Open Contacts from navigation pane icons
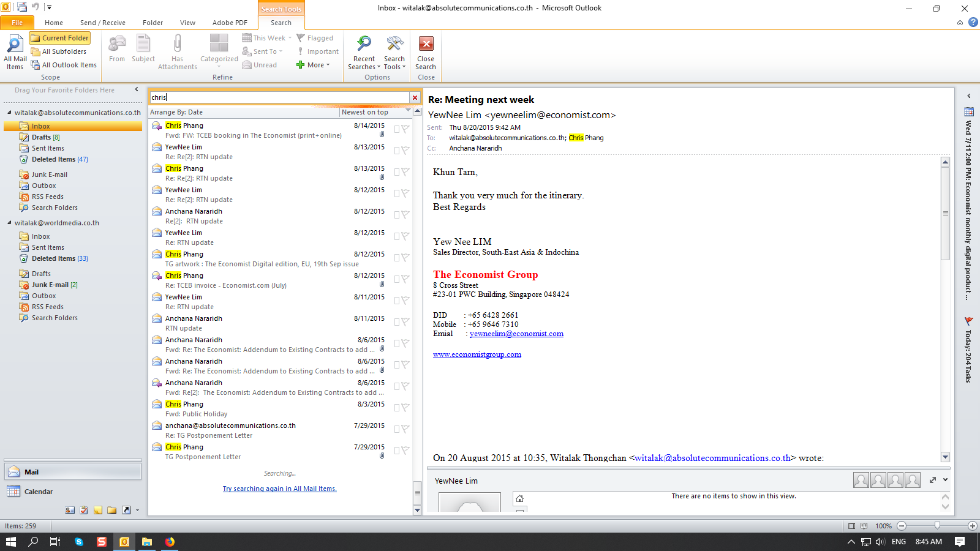980x551 pixels. pyautogui.click(x=70, y=510)
